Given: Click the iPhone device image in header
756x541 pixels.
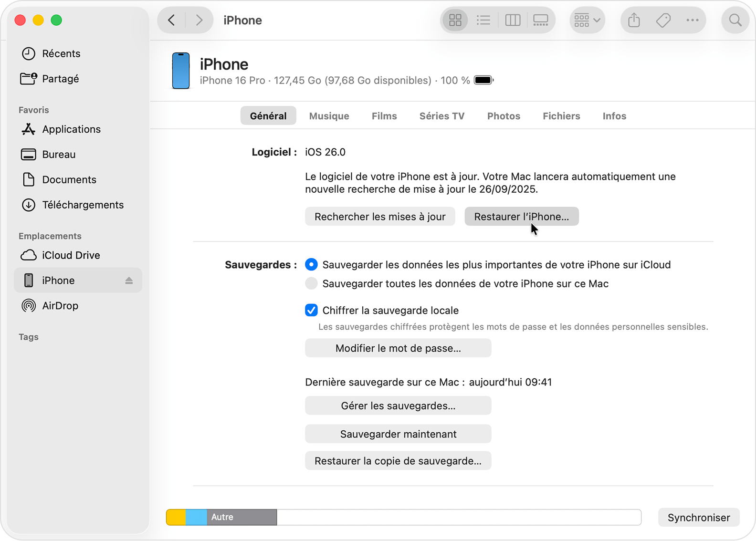Looking at the screenshot, I should click(x=181, y=71).
